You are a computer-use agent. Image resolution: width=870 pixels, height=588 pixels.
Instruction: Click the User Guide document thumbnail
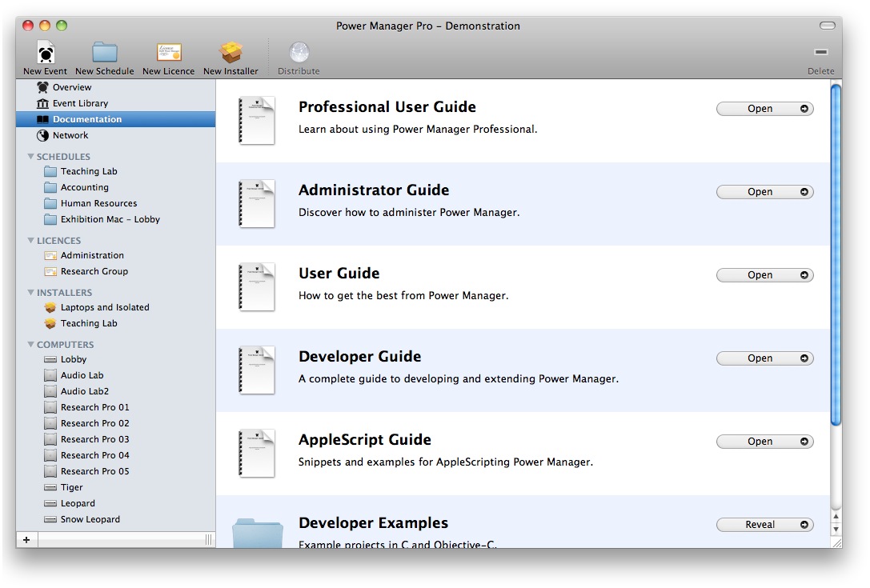point(256,286)
